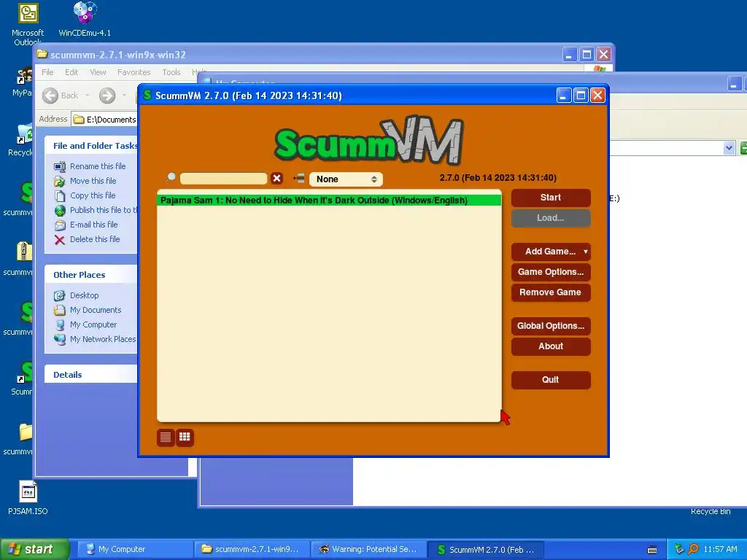Click the ScummVM title bar S icon
The height and width of the screenshot is (560, 747).
pyautogui.click(x=147, y=96)
